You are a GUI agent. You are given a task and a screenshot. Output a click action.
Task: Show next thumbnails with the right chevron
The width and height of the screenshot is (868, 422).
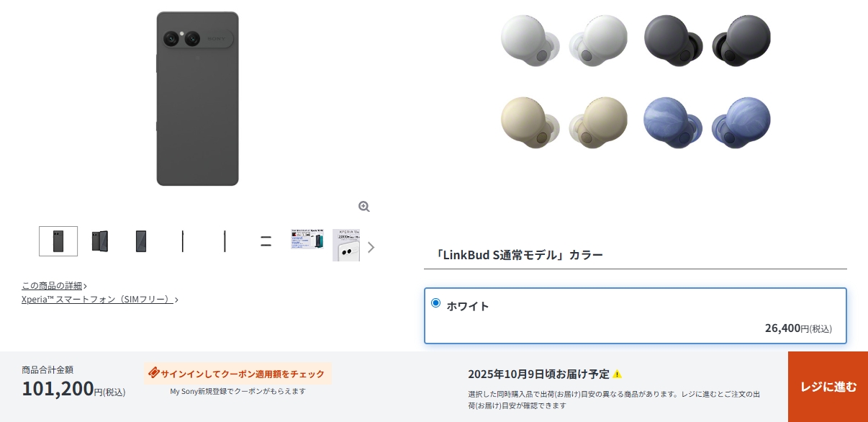tap(371, 247)
